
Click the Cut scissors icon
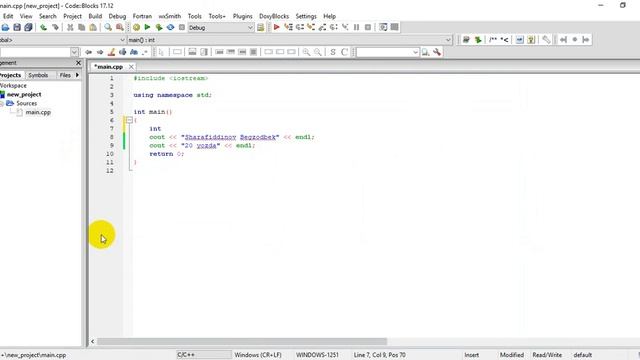click(70, 27)
